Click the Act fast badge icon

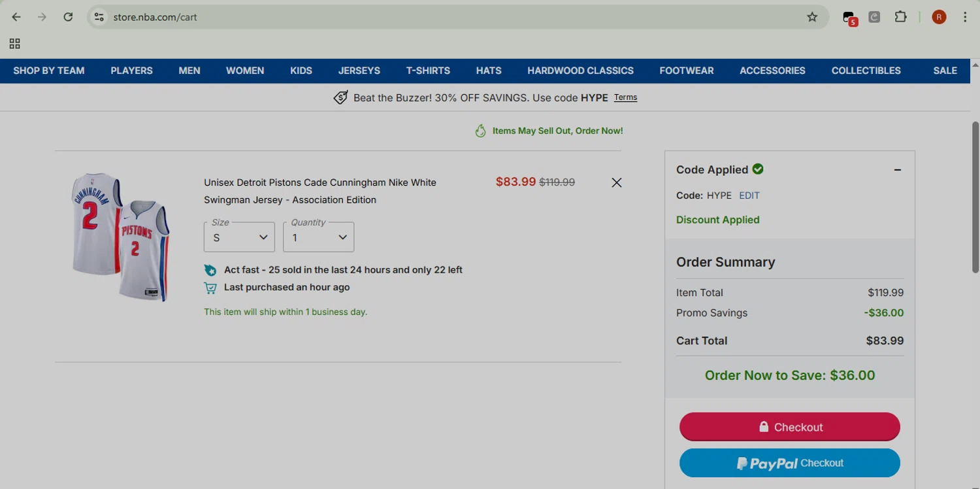210,270
